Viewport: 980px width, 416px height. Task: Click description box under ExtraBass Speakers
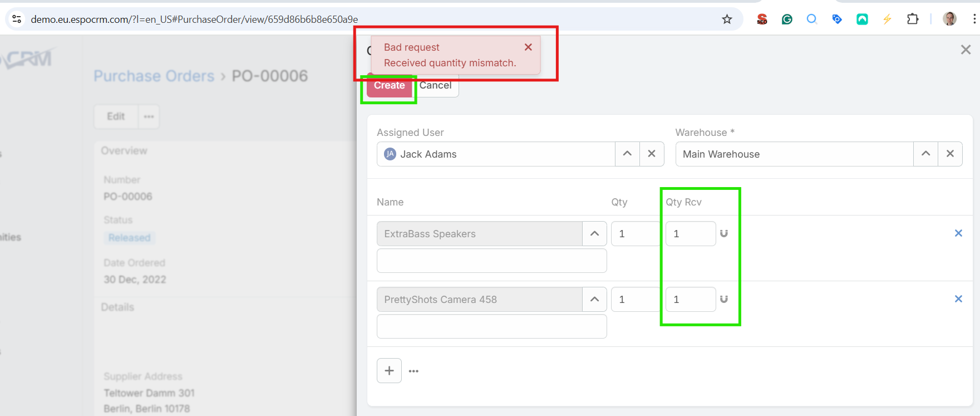(491, 261)
